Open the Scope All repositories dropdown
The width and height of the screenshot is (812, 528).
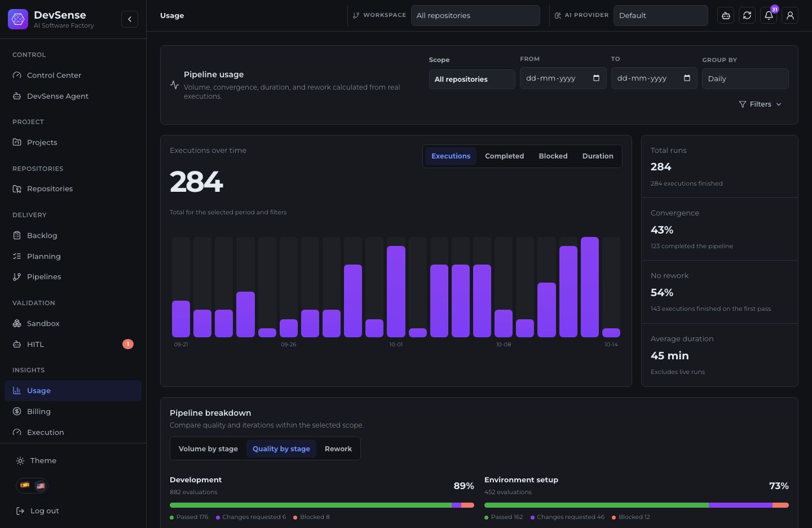pyautogui.click(x=472, y=79)
